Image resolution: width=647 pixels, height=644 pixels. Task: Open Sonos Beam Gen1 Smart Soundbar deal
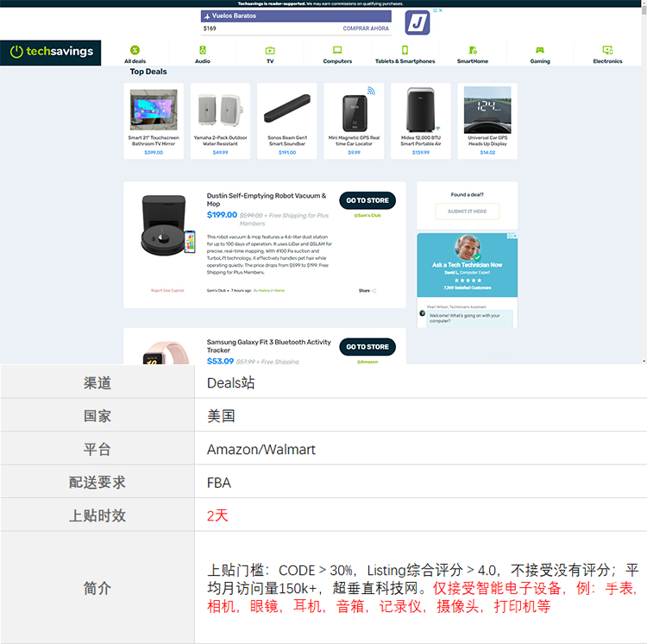click(287, 121)
